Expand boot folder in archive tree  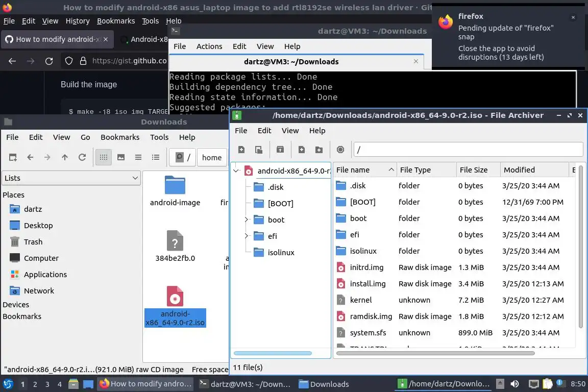[x=247, y=220]
